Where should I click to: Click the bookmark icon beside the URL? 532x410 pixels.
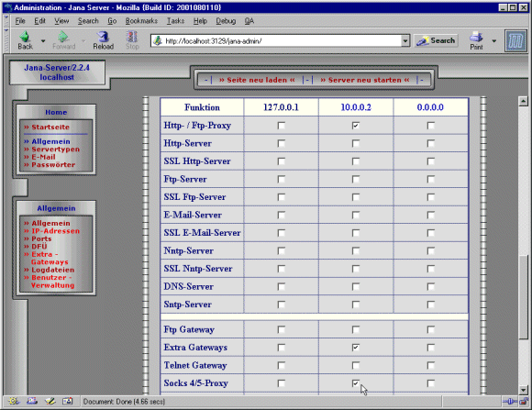157,40
